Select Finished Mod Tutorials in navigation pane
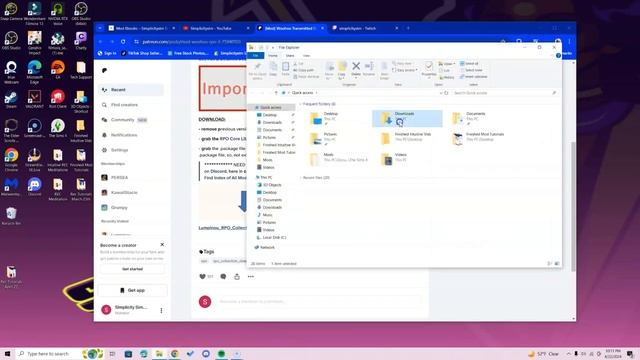This screenshot has height=360, width=640. pyautogui.click(x=276, y=152)
